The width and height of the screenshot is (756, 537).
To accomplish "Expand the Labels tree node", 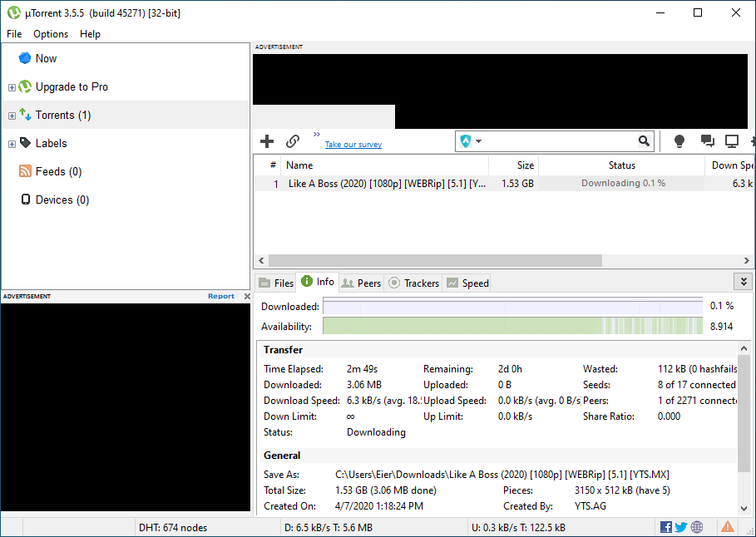I will 12,144.
